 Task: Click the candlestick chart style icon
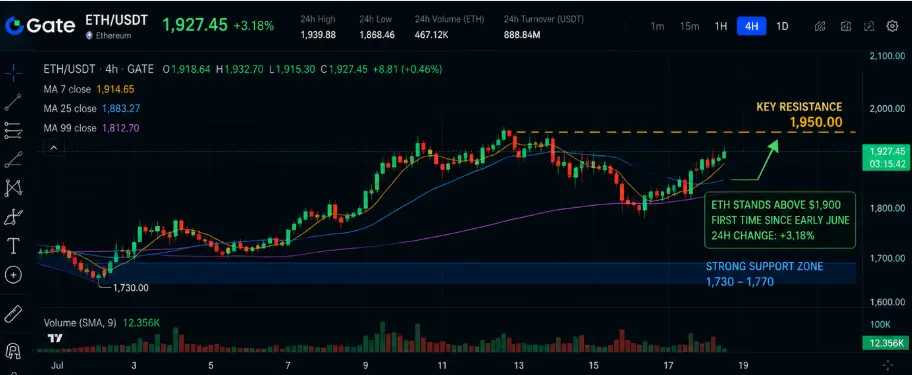(846, 26)
